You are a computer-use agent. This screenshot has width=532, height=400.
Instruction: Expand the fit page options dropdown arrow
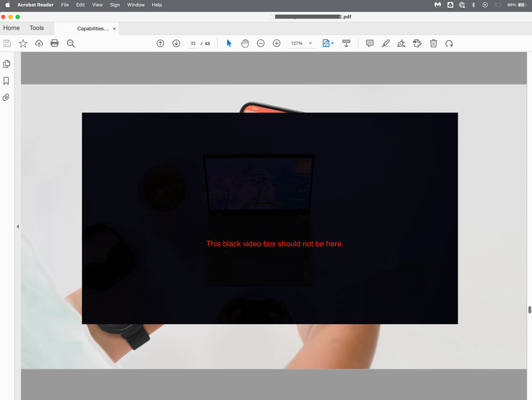coord(332,43)
